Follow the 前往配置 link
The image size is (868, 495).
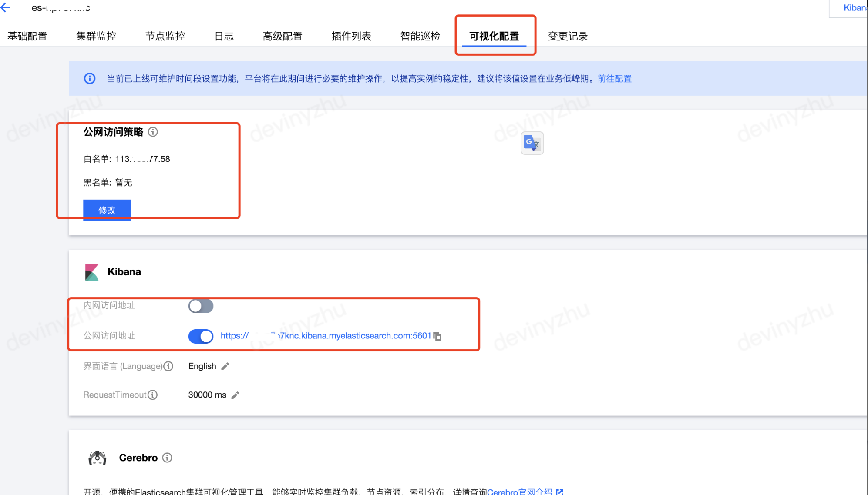(x=614, y=79)
